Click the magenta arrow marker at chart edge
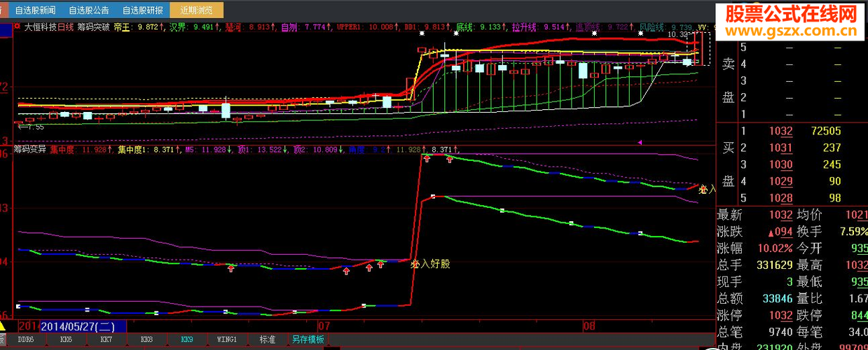The image size is (868, 350). coord(640,142)
